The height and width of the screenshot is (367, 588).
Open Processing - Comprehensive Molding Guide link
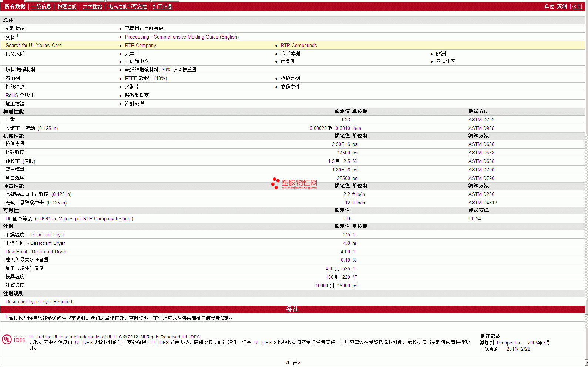click(182, 37)
